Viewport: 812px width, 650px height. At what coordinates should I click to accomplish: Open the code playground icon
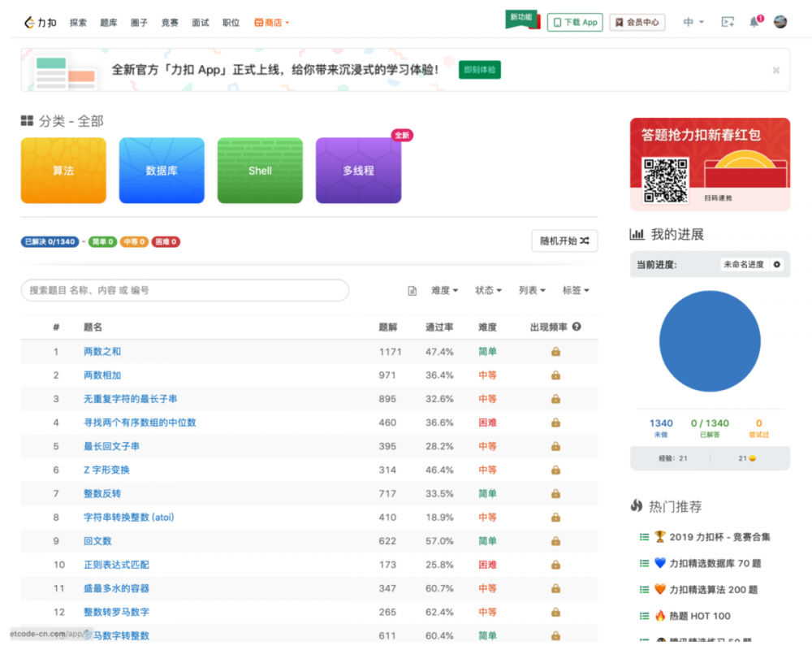tap(726, 22)
